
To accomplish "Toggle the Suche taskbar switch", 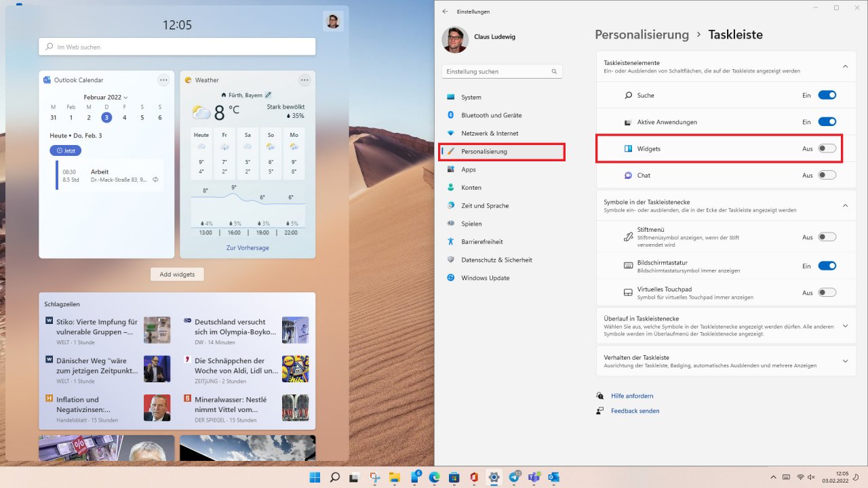I will click(x=827, y=96).
